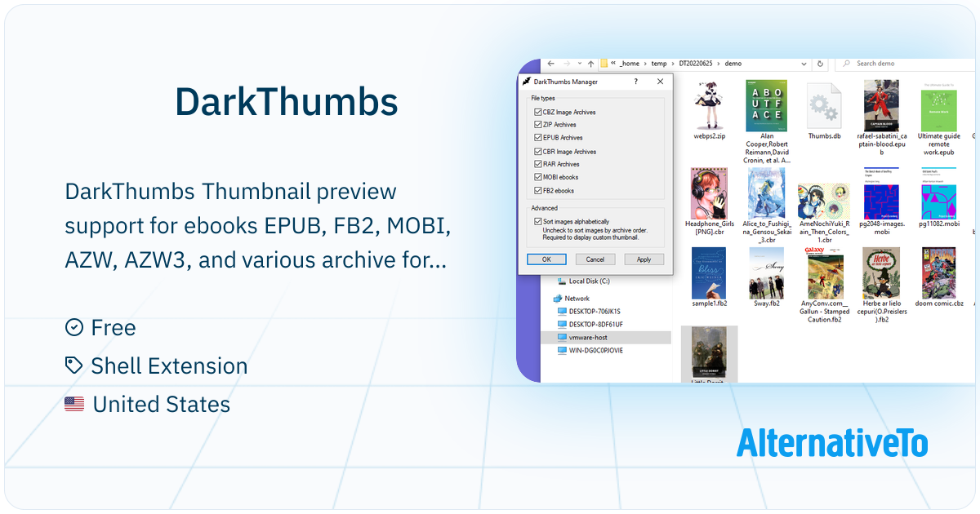The image size is (980, 514).
Task: Expand breadcrumb overflow chevrons
Action: pyautogui.click(x=613, y=63)
